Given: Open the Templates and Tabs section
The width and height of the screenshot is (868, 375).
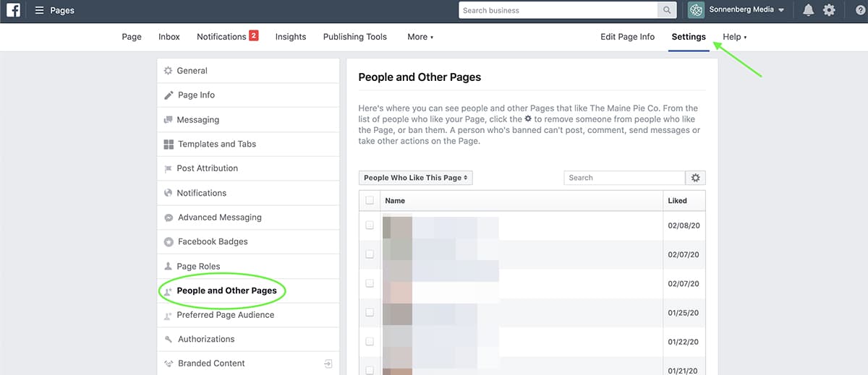Looking at the screenshot, I should pyautogui.click(x=248, y=145).
